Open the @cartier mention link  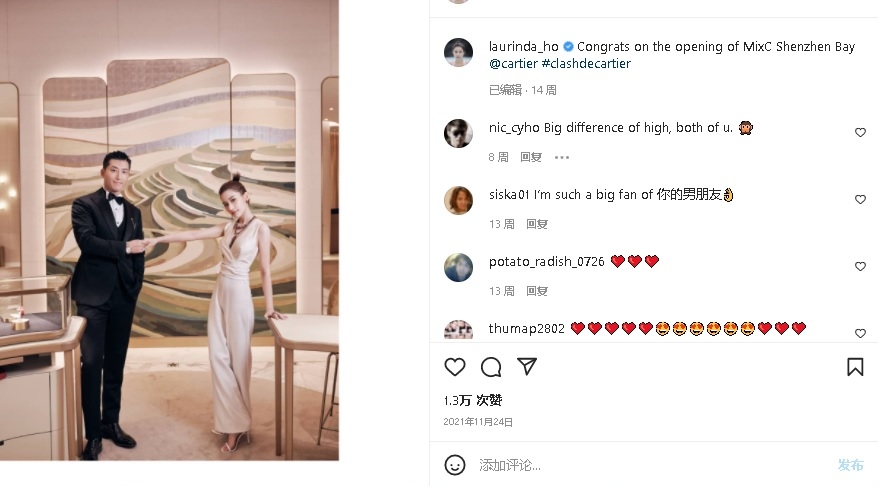(514, 64)
